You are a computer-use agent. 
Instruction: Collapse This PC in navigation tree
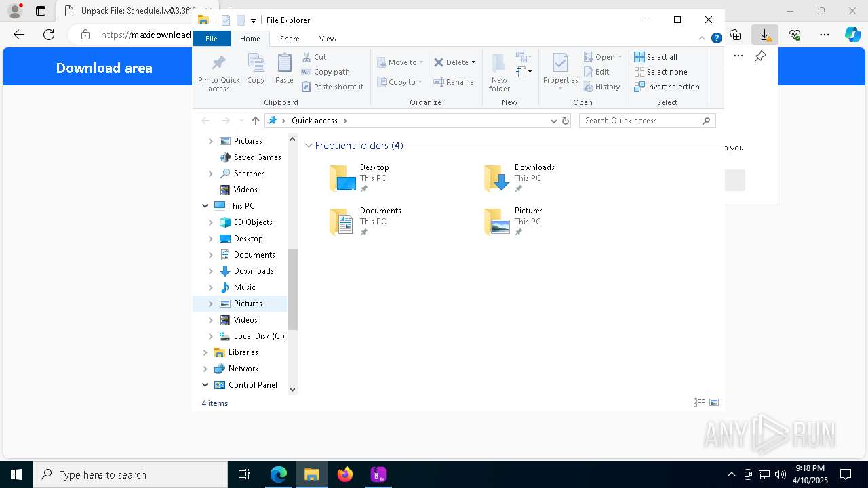tap(205, 206)
